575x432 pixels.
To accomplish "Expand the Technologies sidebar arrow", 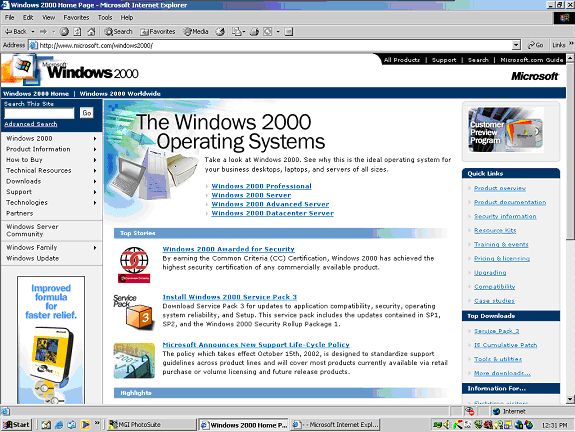I will click(x=95, y=202).
